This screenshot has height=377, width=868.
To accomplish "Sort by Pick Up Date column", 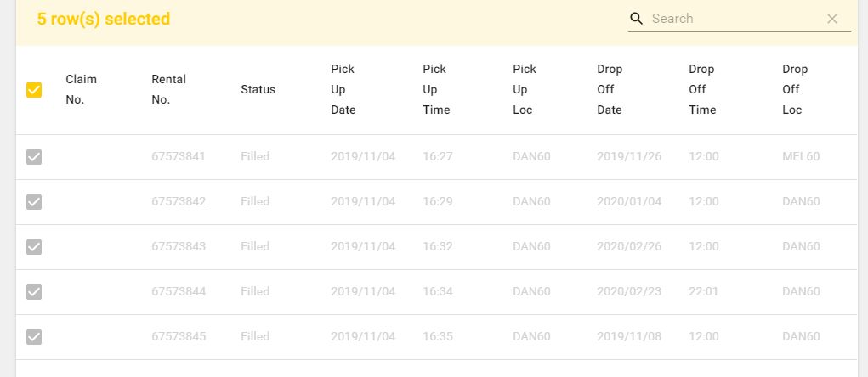I will coord(343,89).
